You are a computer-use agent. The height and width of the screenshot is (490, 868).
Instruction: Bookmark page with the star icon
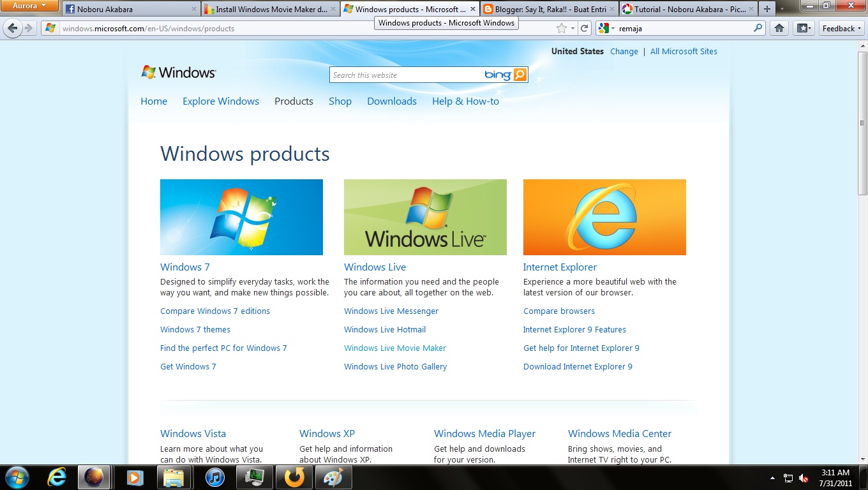(x=562, y=28)
